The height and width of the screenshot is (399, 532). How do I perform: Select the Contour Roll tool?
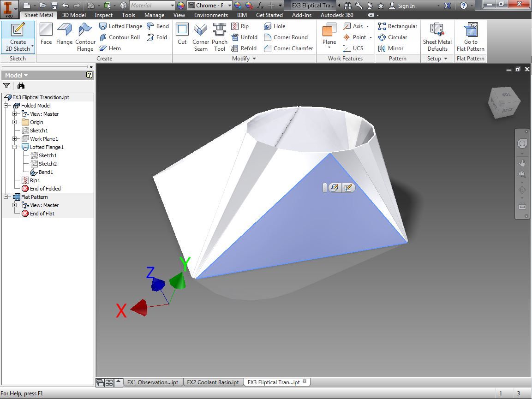[x=120, y=37]
